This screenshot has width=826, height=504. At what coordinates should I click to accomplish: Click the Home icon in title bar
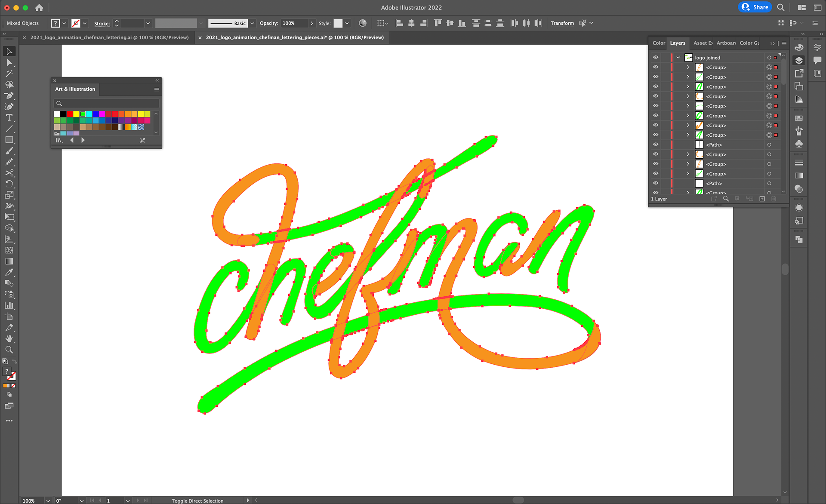(39, 8)
